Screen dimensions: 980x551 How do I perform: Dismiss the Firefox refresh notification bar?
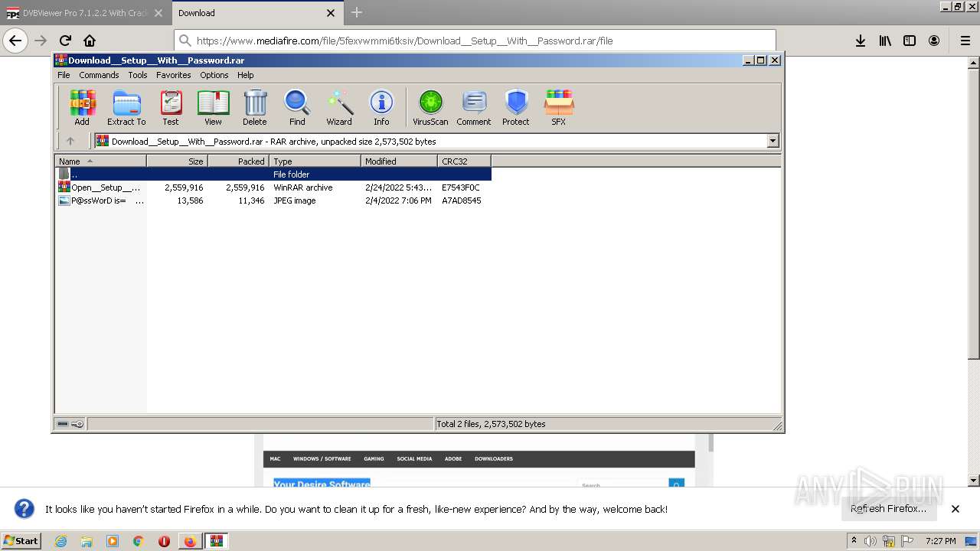(x=955, y=509)
